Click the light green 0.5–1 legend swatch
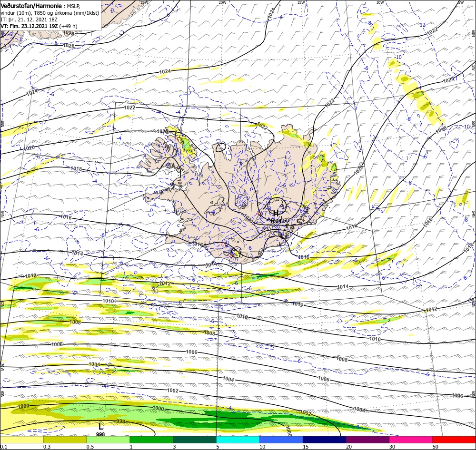 [109, 440]
